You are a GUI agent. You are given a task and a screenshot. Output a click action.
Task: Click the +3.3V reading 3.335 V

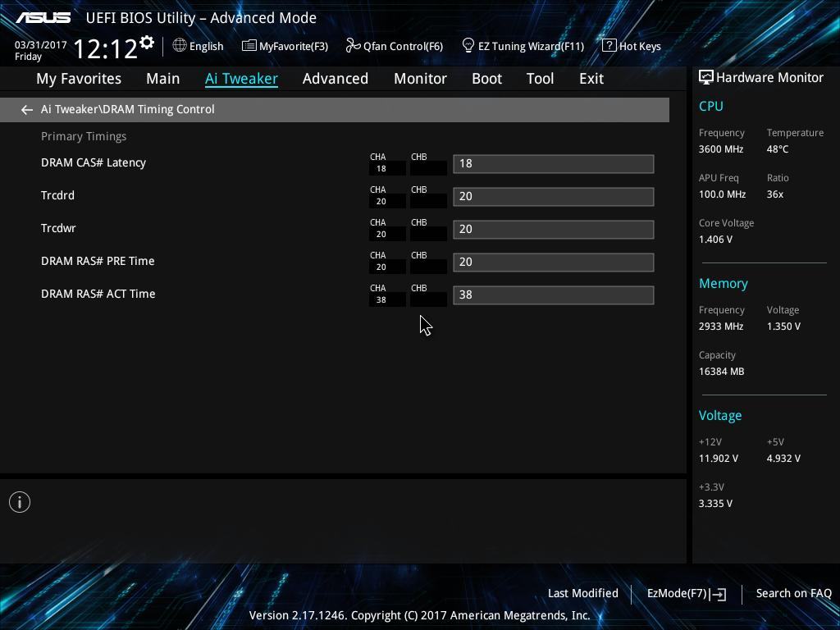[x=715, y=504]
